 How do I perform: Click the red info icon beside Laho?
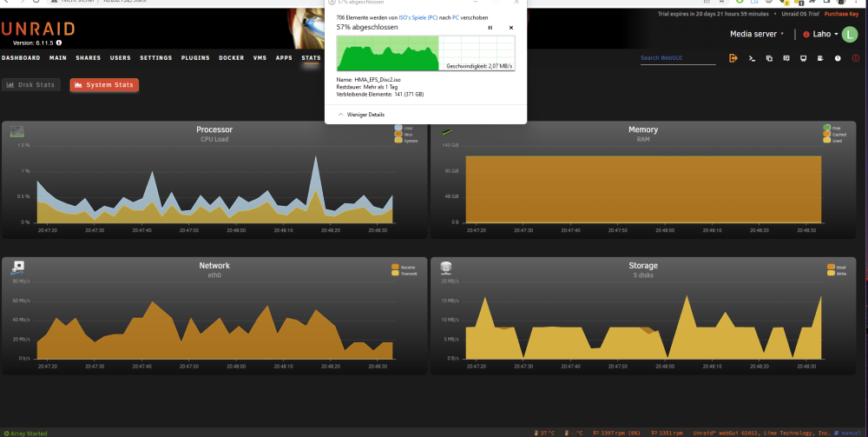point(806,35)
